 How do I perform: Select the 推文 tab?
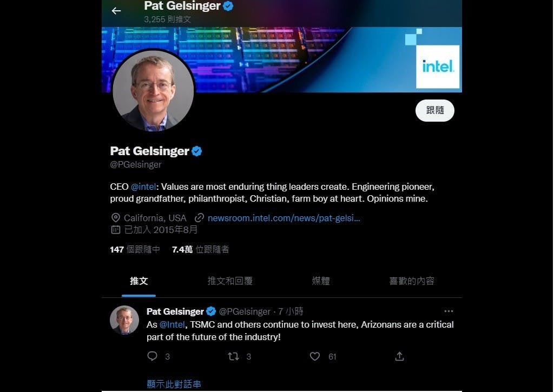(x=139, y=281)
